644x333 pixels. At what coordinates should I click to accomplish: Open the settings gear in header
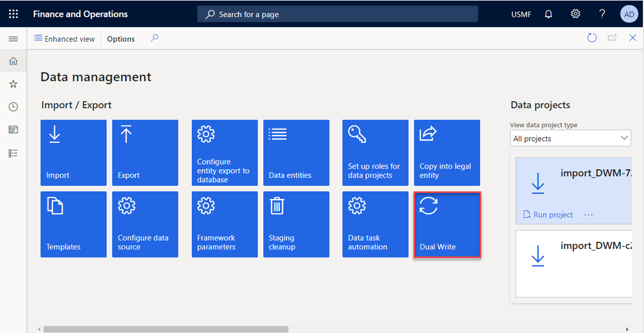pos(575,14)
